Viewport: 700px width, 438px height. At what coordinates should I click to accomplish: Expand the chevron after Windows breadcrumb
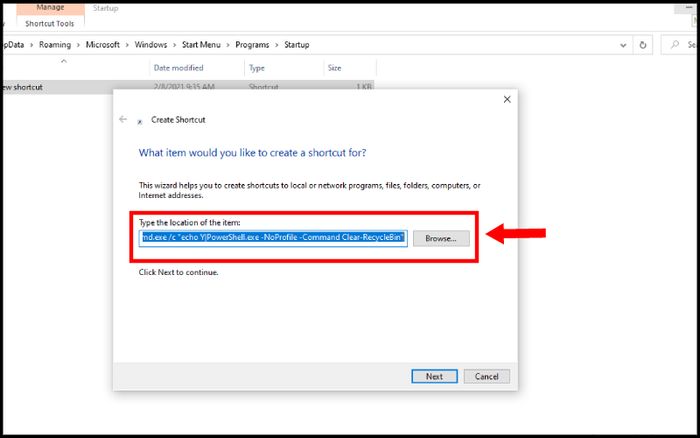[175, 45]
